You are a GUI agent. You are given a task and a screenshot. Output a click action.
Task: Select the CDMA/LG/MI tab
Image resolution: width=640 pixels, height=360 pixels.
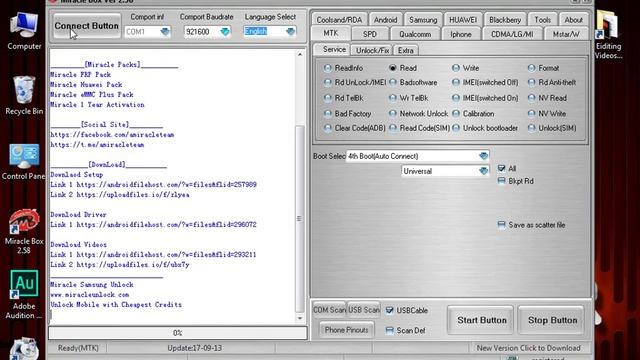pyautogui.click(x=512, y=34)
